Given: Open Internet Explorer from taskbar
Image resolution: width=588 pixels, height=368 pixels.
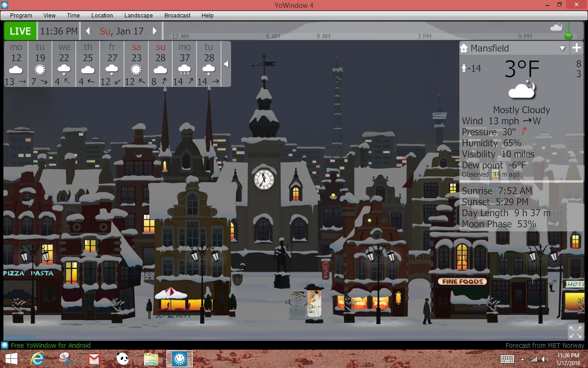Looking at the screenshot, I should [37, 359].
